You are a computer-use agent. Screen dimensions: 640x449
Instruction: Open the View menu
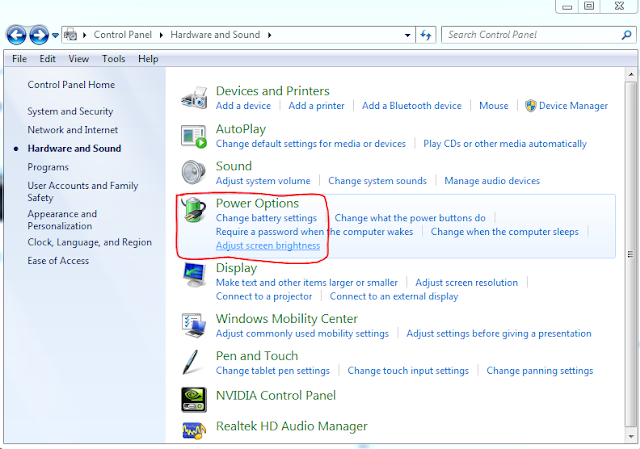[x=78, y=59]
